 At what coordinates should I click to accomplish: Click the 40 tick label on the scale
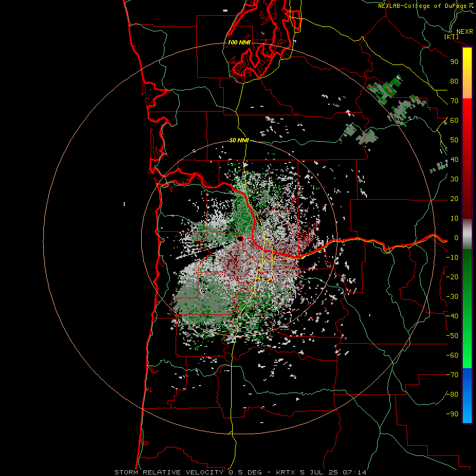pos(454,160)
